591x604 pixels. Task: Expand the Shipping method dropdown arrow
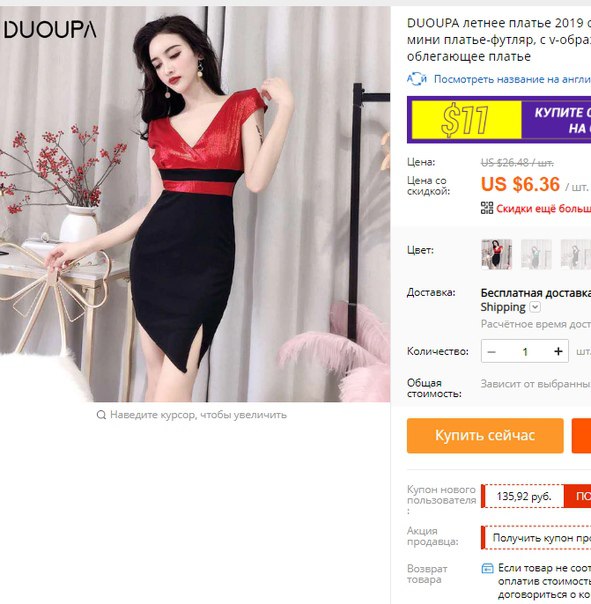tap(535, 307)
